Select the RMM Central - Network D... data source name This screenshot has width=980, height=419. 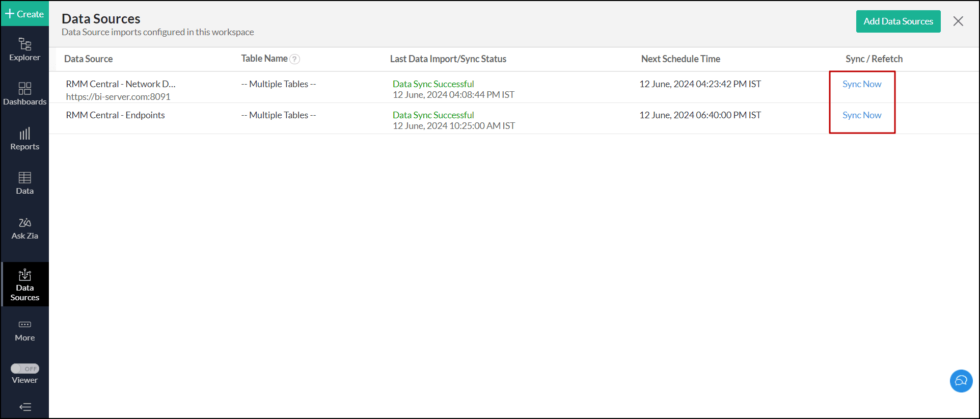[121, 84]
